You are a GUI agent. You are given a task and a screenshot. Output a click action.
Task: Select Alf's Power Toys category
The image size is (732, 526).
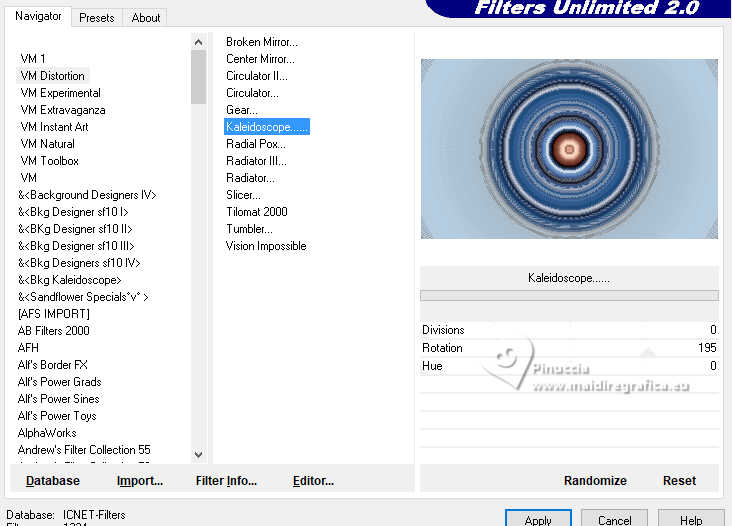57,416
